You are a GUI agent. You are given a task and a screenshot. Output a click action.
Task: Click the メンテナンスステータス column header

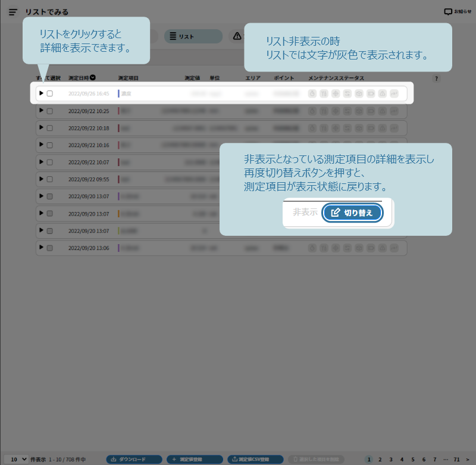coord(336,78)
